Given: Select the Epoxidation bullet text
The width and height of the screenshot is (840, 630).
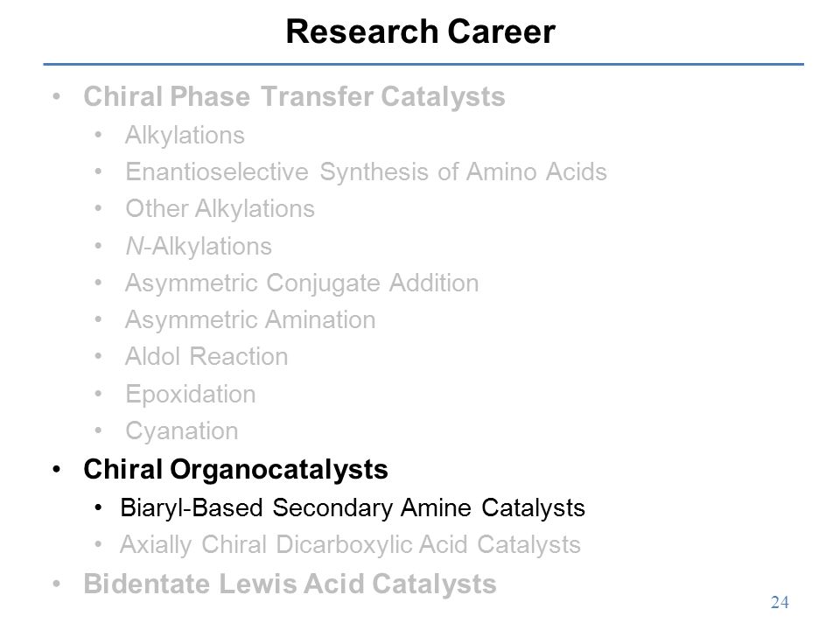Looking at the screenshot, I should click(x=190, y=395).
